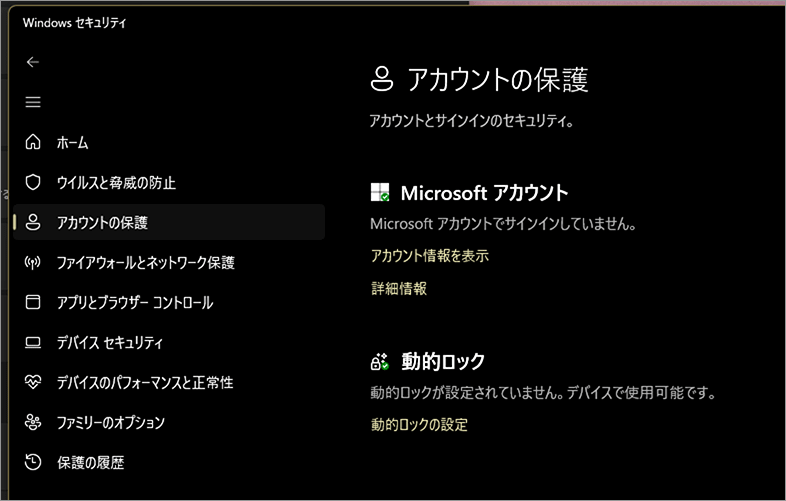Click the laptop icon for デバイス セキュリティ
The width and height of the screenshot is (786, 501).
33,342
